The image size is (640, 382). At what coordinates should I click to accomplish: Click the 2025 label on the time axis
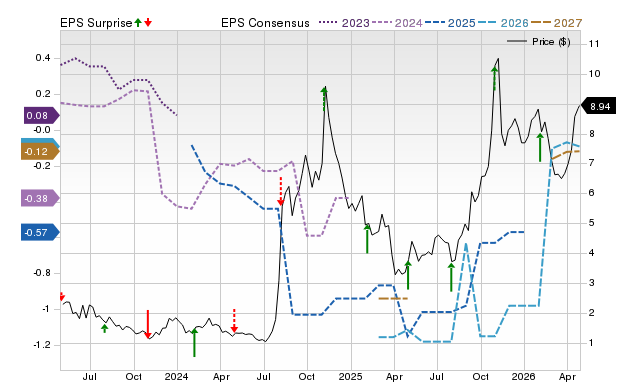pos(351,376)
